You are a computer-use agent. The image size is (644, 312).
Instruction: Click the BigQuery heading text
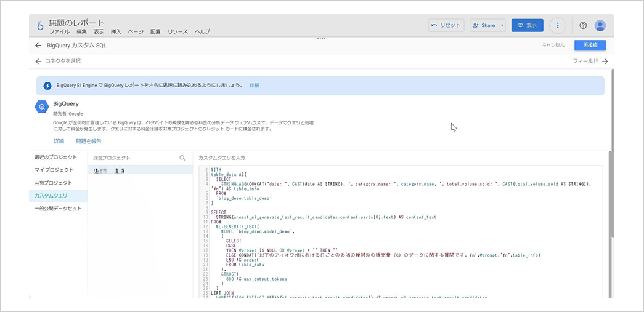tap(66, 104)
